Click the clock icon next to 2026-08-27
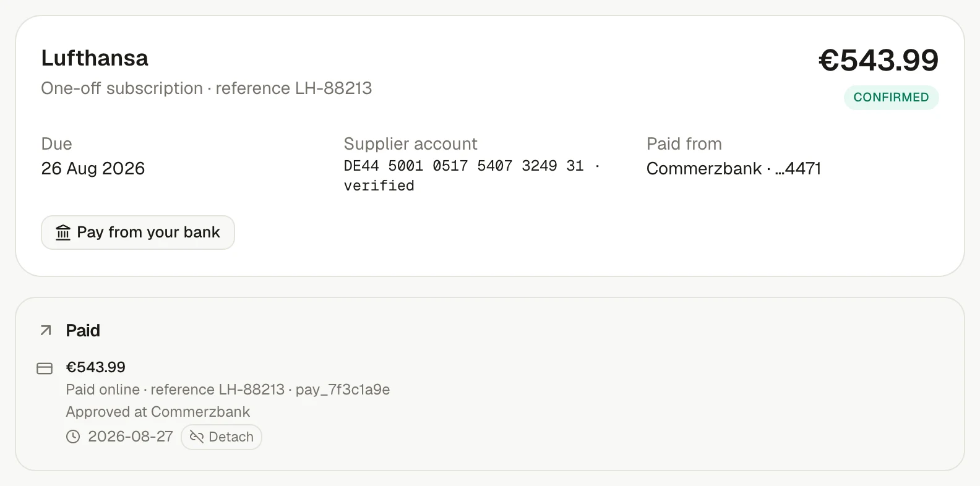Screen dimensions: 980x486 (73, 437)
